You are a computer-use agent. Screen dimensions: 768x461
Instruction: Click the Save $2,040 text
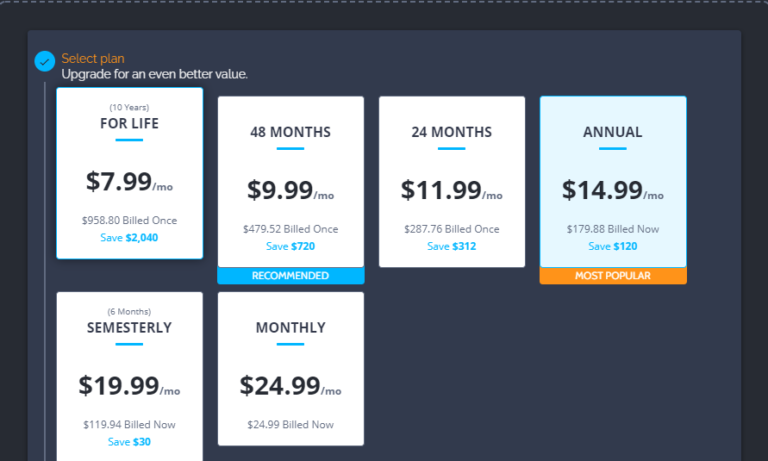(x=129, y=238)
